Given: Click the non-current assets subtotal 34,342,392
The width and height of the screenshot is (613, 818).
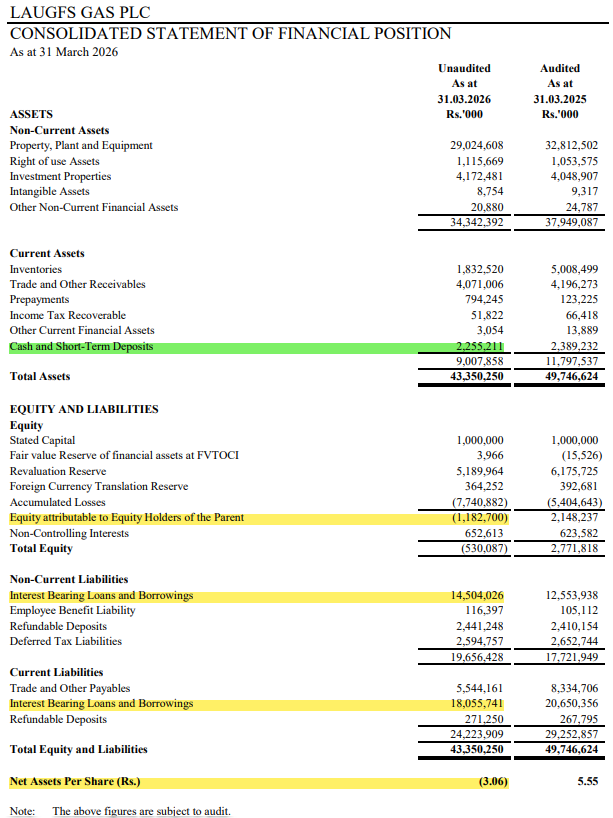Looking at the screenshot, I should point(477,222).
